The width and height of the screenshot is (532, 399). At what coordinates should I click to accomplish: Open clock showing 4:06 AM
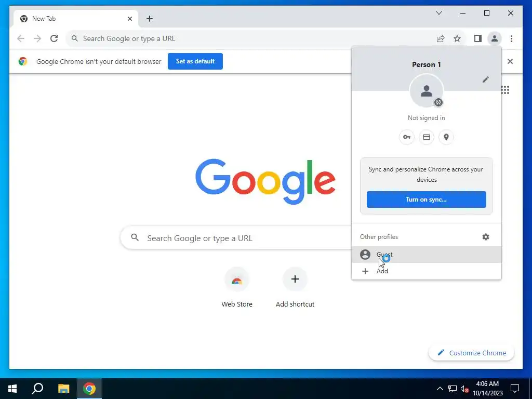pos(487,389)
